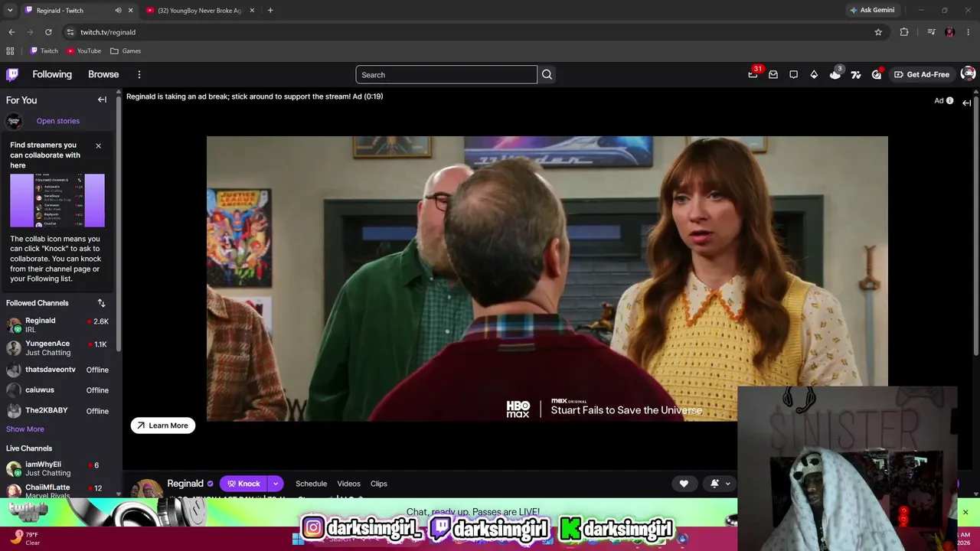Image resolution: width=980 pixels, height=551 pixels.
Task: Open The2KBABY offline channel
Action: tap(57, 411)
